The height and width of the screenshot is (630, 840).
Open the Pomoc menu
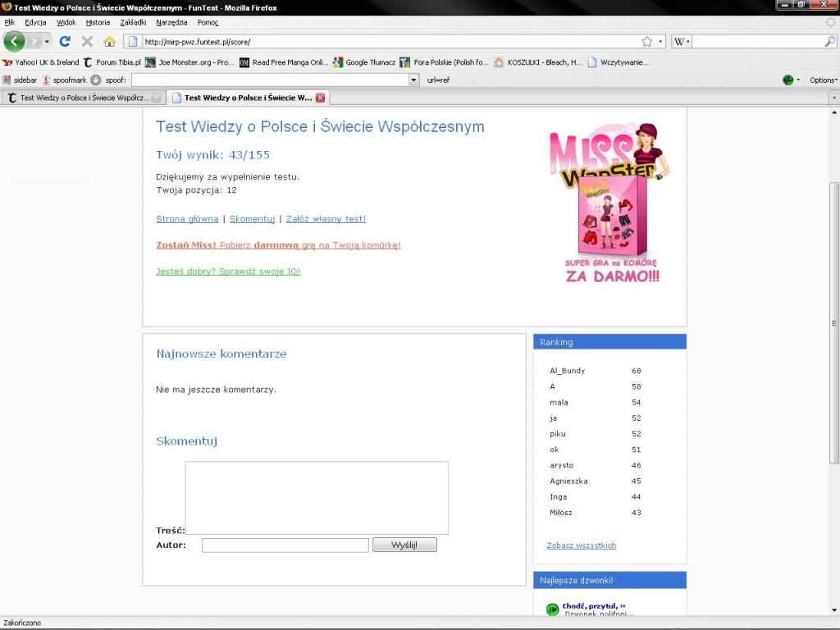pyautogui.click(x=208, y=22)
